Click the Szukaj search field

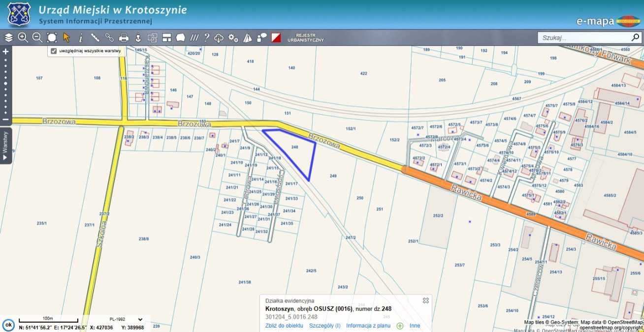584,37
